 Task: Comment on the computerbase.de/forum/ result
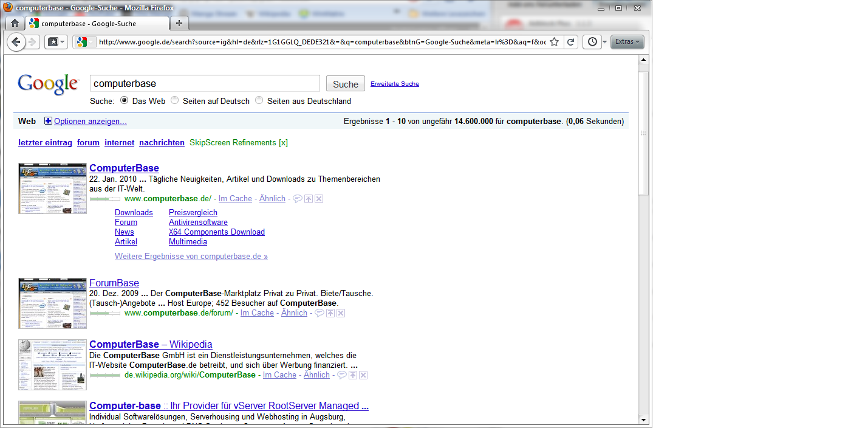[x=320, y=313]
